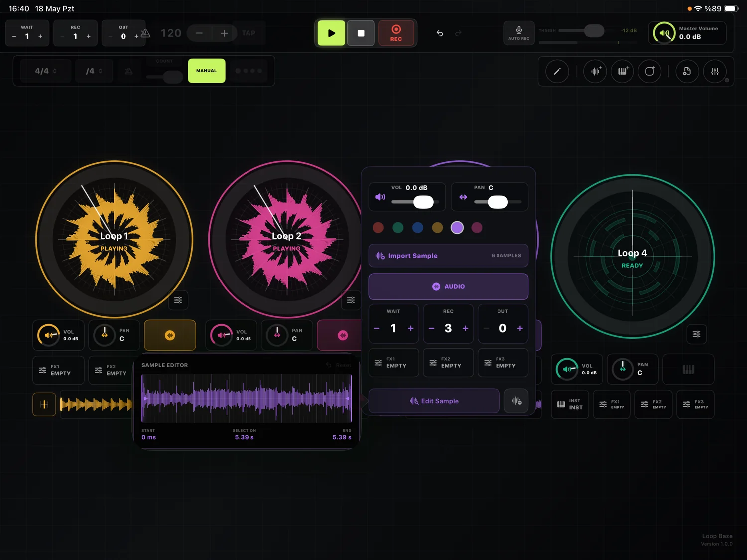This screenshot has height=560, width=747.
Task: Select the pink audio mode button of Loop 2
Action: 339,335
